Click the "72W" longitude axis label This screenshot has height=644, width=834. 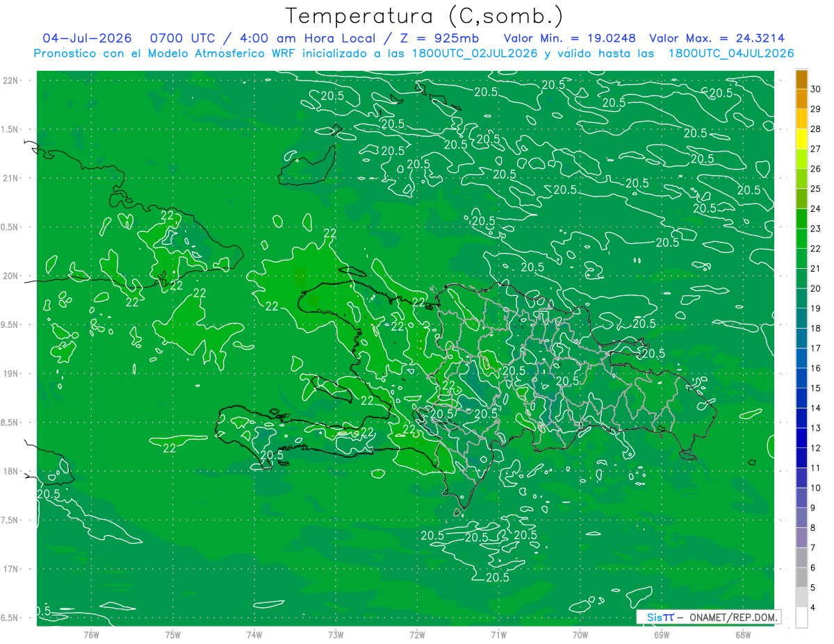[x=417, y=635]
